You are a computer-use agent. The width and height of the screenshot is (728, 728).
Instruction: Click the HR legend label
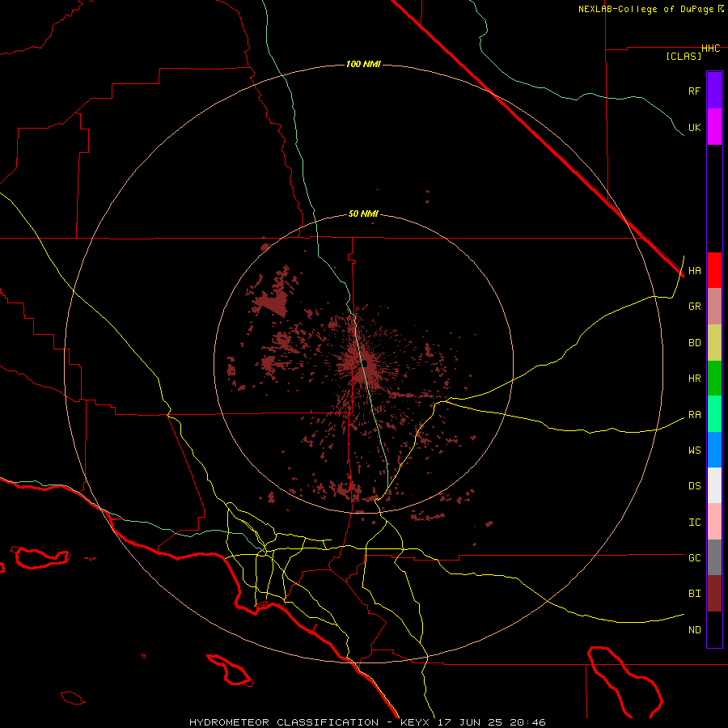694,379
